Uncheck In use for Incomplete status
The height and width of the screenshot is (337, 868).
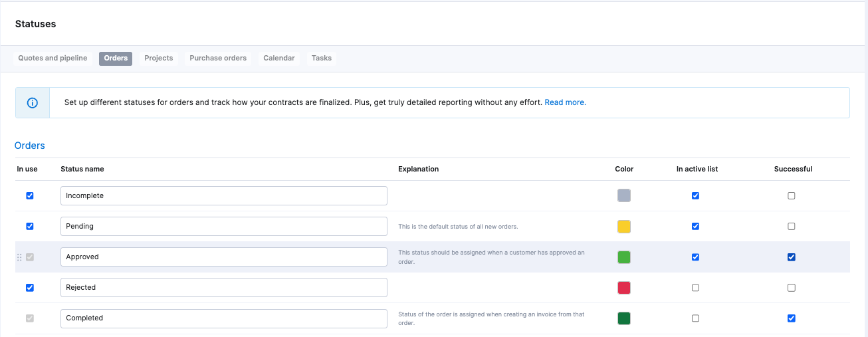[x=29, y=196]
